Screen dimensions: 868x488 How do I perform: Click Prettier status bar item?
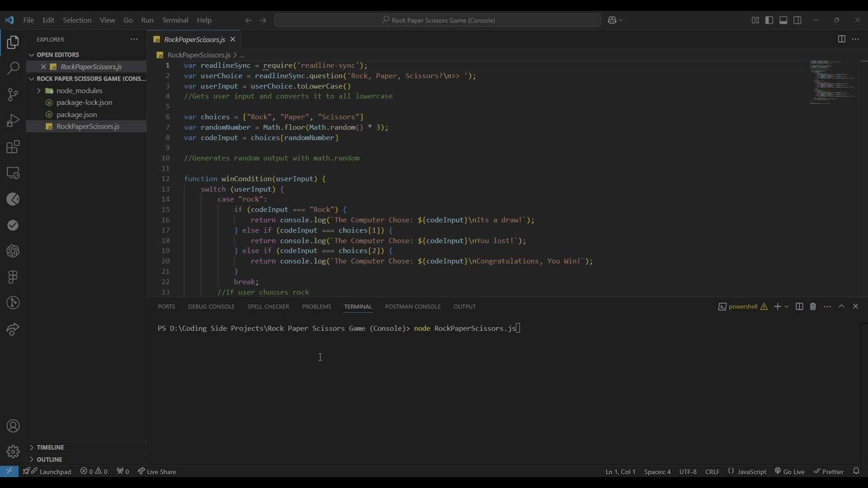[828, 471]
